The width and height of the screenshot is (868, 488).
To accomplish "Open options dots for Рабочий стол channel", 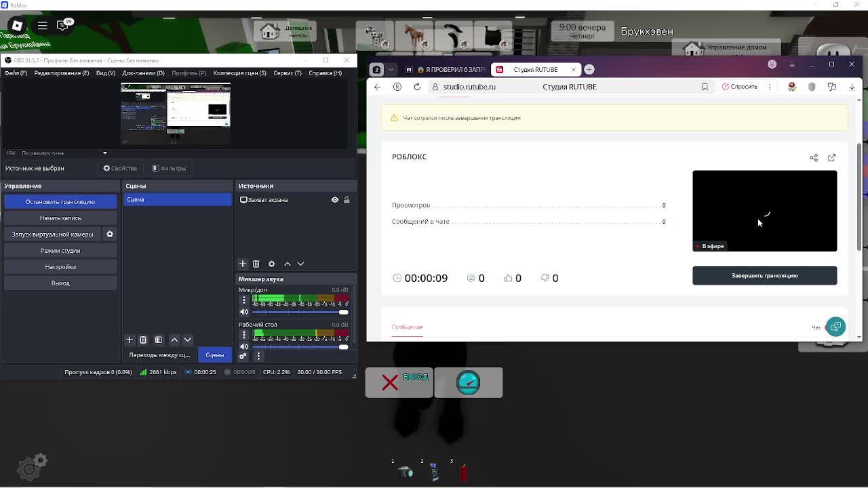I will [x=244, y=334].
